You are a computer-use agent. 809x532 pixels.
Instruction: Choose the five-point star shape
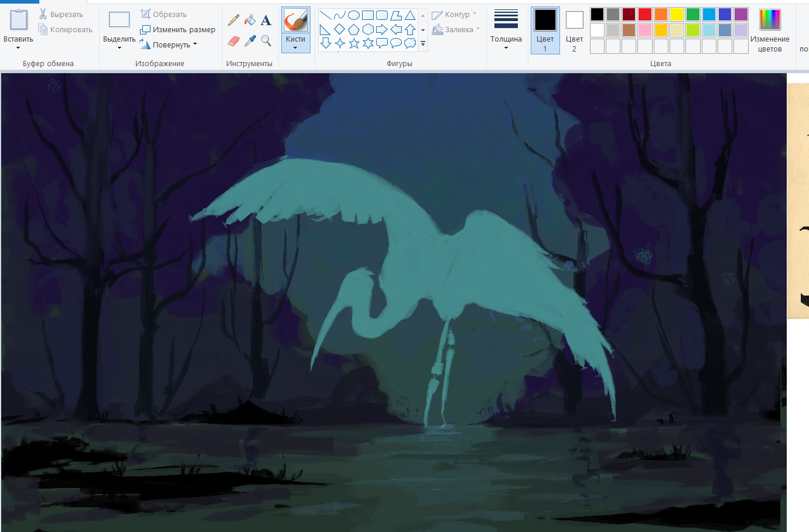(x=354, y=43)
